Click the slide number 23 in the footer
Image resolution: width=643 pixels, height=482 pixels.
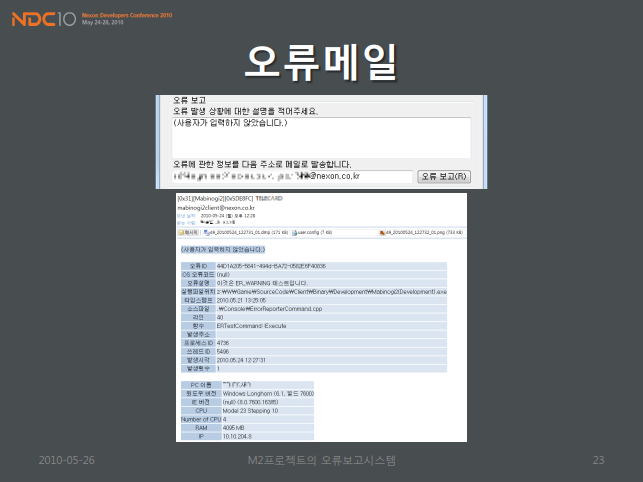(599, 460)
